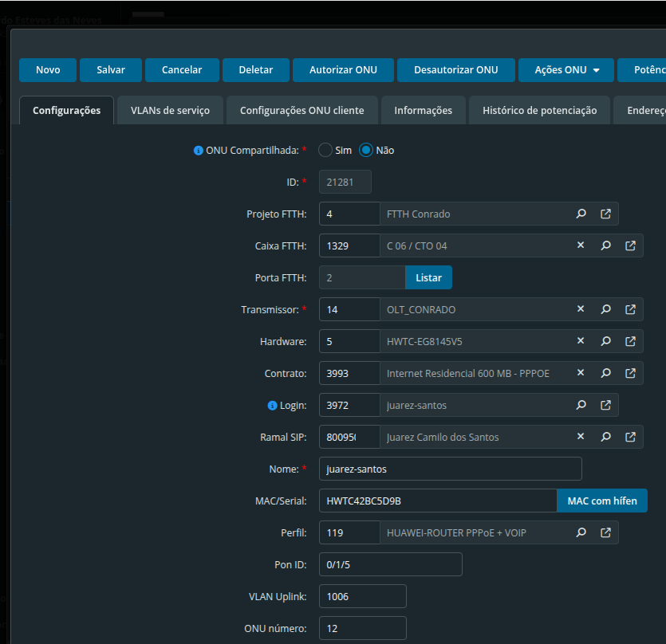Expand the Ações ONU dropdown
The width and height of the screenshot is (666, 644).
click(x=566, y=70)
